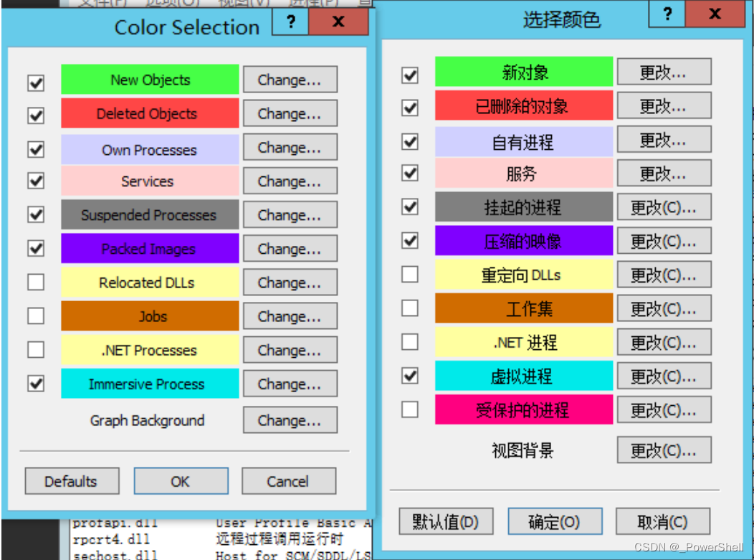This screenshot has height=560, width=754.
Task: Click Change for Services
Action: (290, 181)
